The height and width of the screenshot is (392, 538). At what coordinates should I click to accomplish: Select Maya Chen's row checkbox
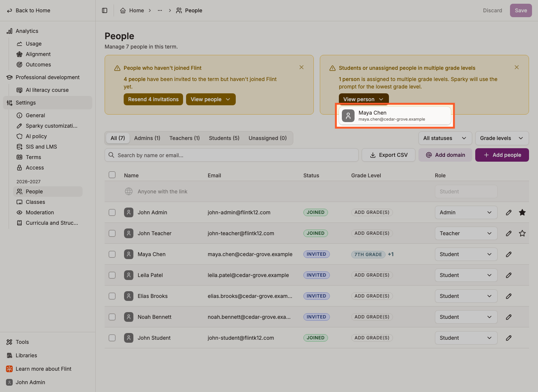(112, 254)
